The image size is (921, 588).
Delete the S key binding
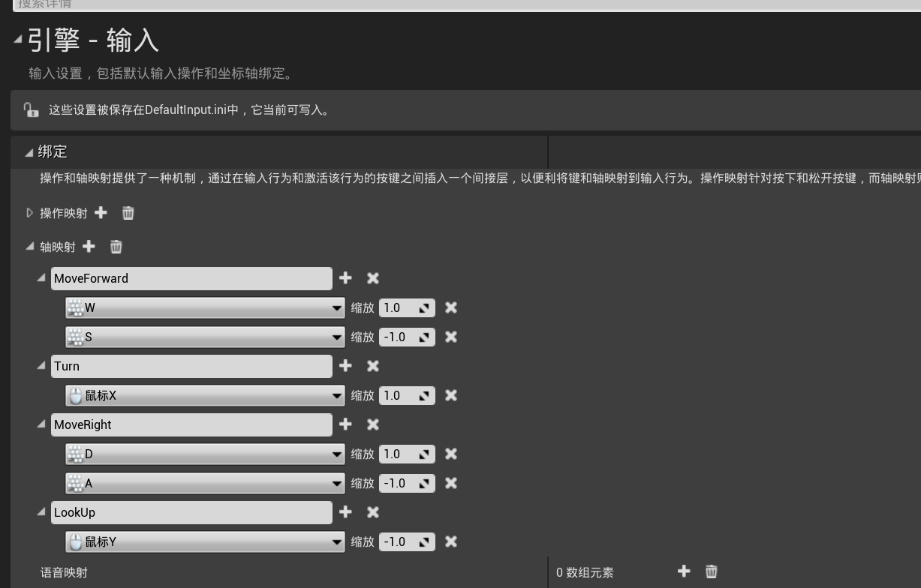(451, 337)
